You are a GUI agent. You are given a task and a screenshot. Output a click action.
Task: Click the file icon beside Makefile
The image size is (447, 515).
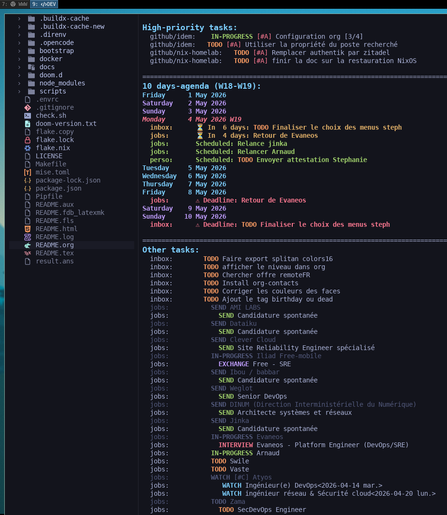(x=28, y=164)
